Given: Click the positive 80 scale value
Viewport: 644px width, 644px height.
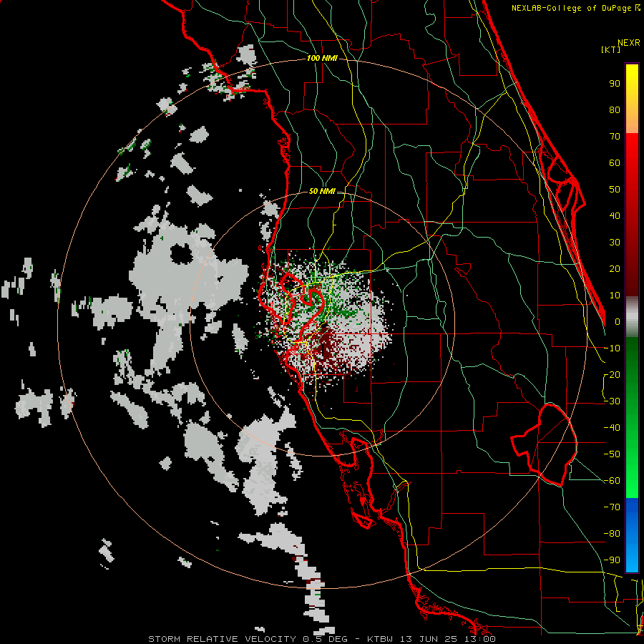Looking at the screenshot, I should click(615, 110).
